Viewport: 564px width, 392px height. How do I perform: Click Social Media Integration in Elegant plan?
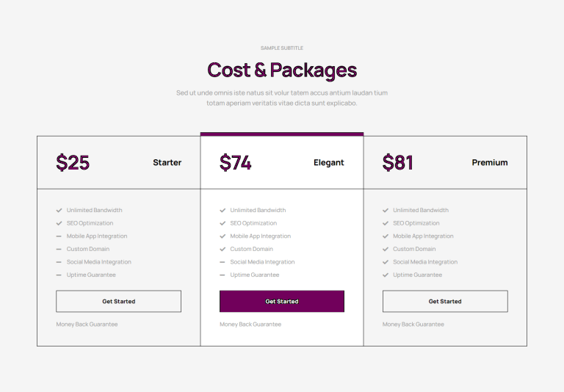(x=263, y=262)
